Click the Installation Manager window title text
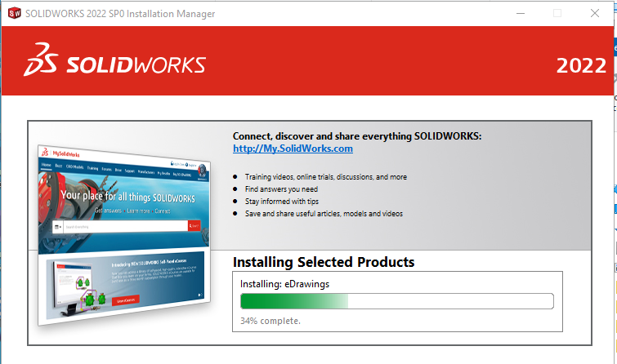This screenshot has height=364, width=617. tap(120, 14)
